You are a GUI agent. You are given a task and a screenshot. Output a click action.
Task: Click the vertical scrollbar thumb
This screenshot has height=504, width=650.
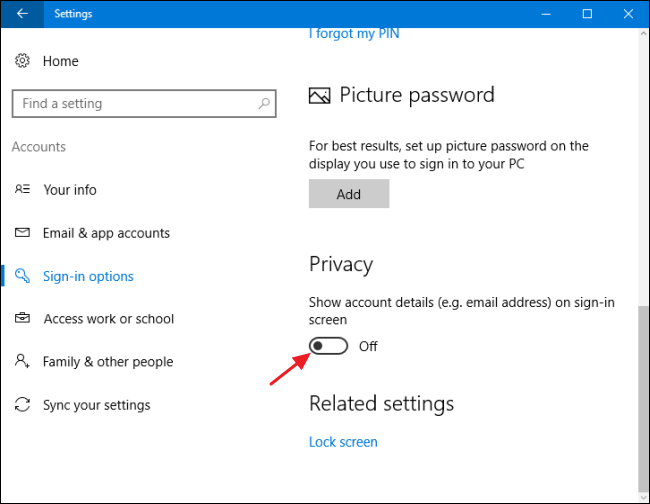point(643,390)
